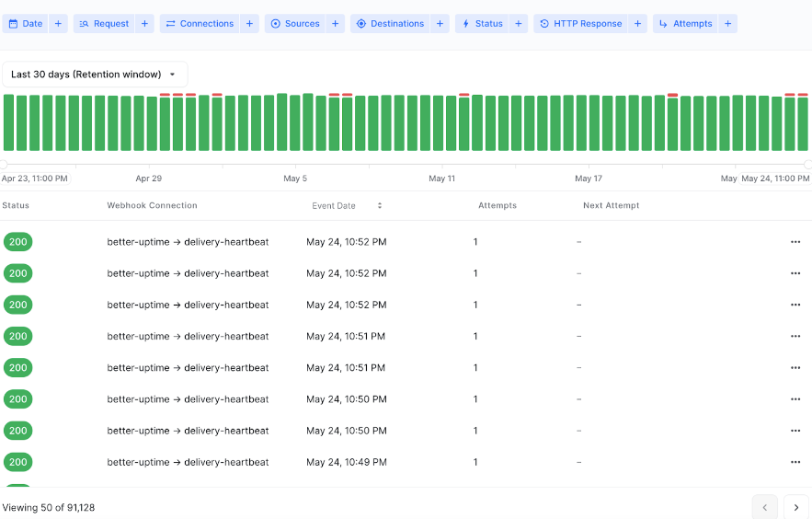Open connection name in first 10:50 PM row
The width and height of the screenshot is (812, 519).
188,399
